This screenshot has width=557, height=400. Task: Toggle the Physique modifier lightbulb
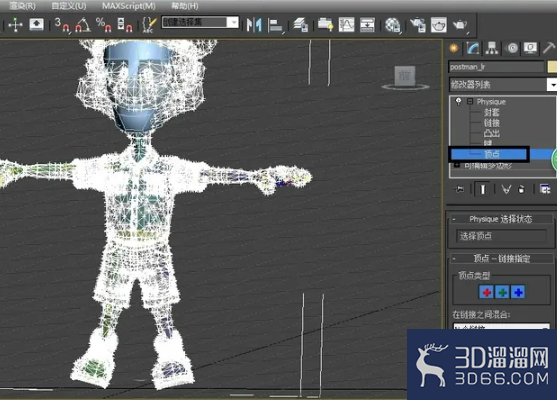(x=459, y=102)
